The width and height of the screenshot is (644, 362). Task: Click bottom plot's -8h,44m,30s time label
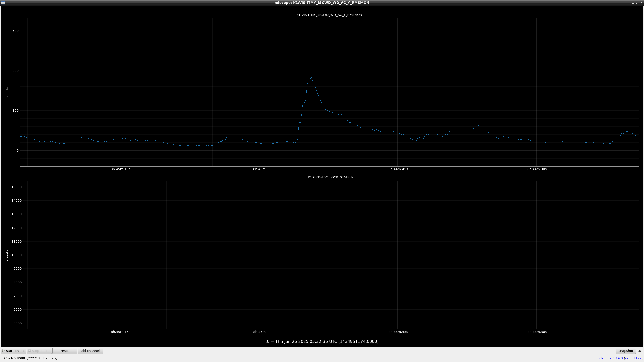[x=536, y=332]
